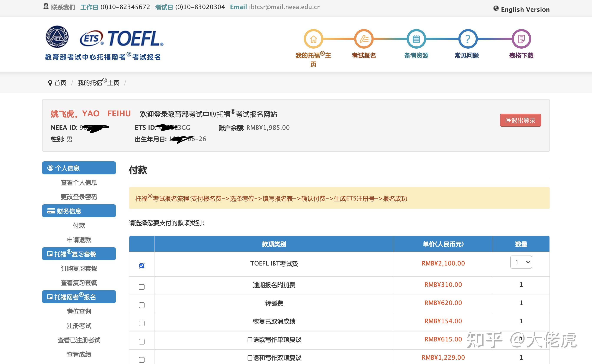Enable the 口语或写作单项复议 checkbox
The height and width of the screenshot is (364, 592).
point(142,342)
